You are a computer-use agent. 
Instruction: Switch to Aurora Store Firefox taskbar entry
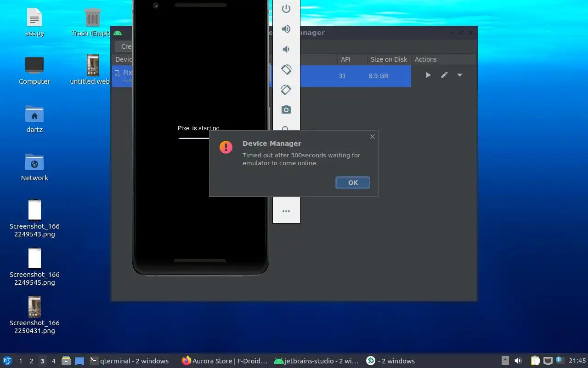225,361
